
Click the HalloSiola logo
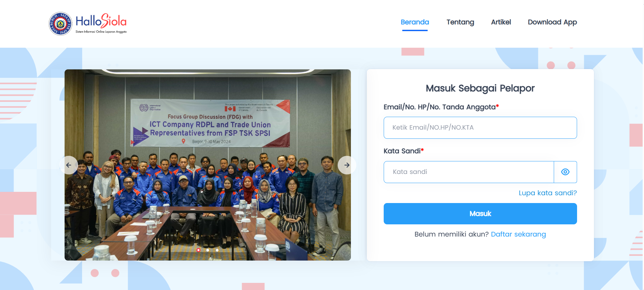click(x=88, y=23)
